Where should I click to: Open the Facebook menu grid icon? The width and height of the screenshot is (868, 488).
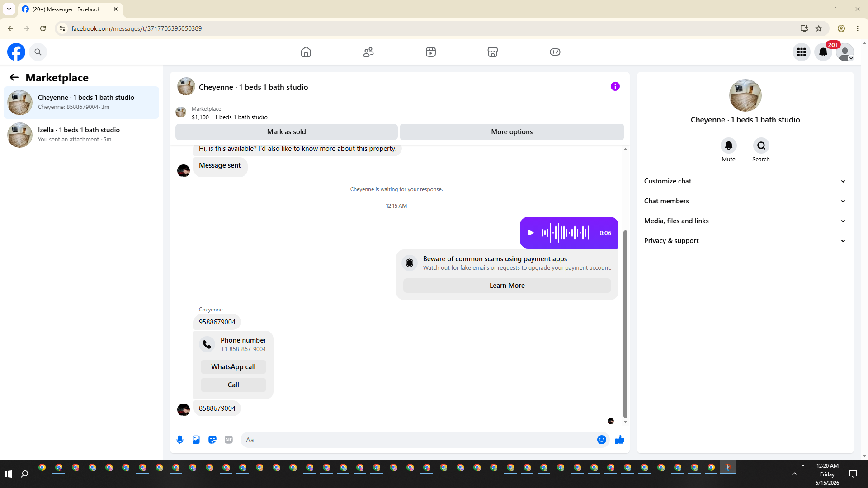[802, 52]
